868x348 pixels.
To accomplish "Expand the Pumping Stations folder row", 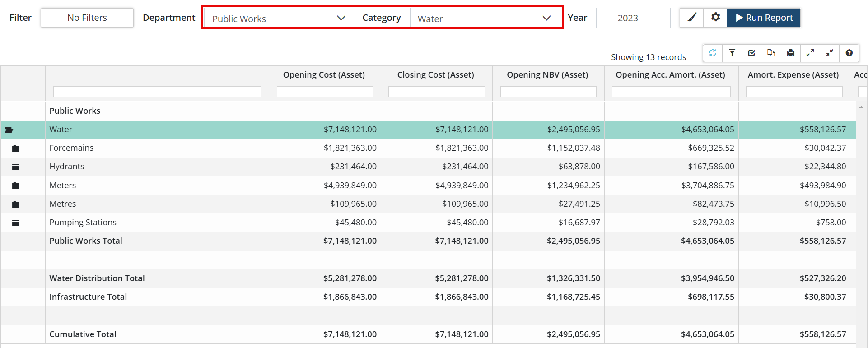I will 15,223.
